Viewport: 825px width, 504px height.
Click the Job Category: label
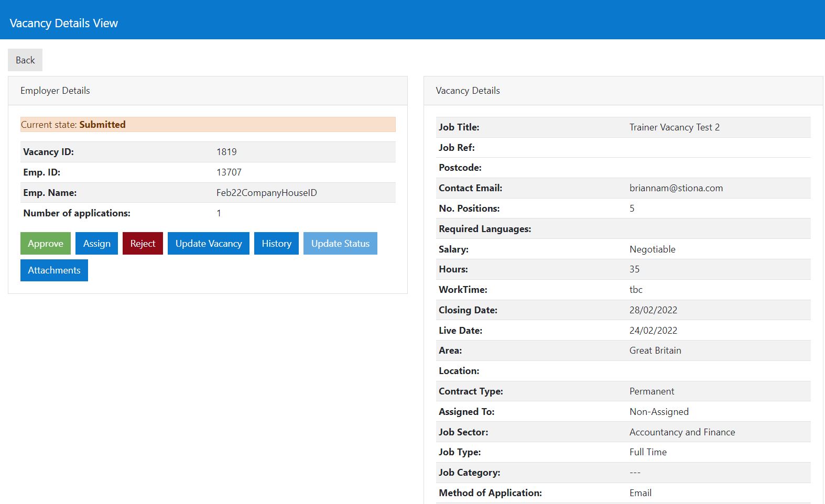click(470, 473)
